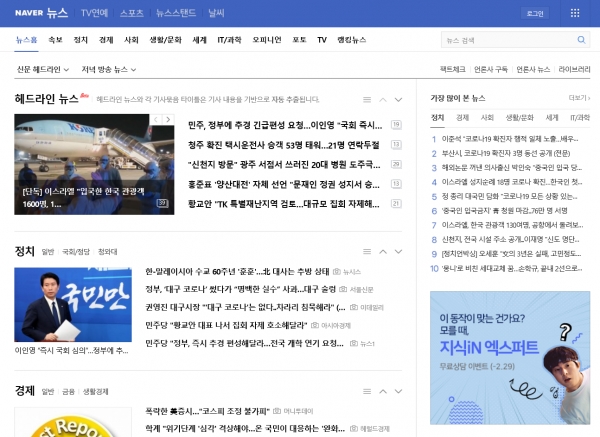Click camera icon beside 민주당 황교안 대표 article
The width and height of the screenshot is (600, 437).
pyautogui.click(x=315, y=325)
